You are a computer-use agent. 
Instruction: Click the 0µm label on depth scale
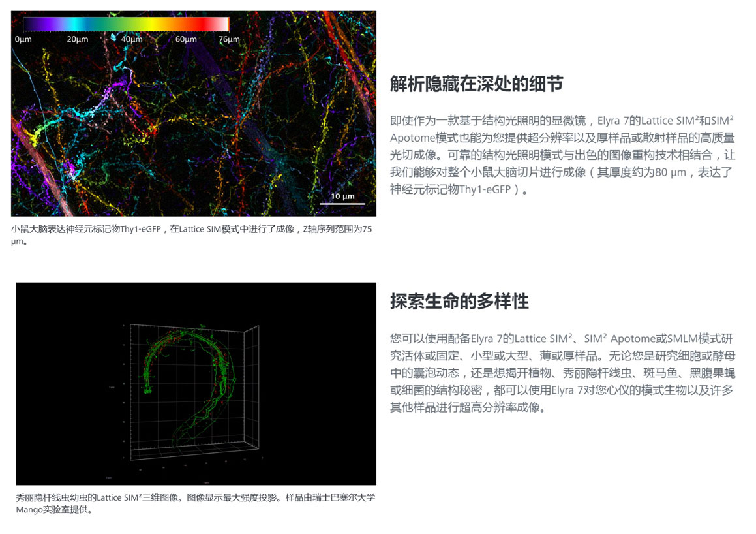point(23,40)
